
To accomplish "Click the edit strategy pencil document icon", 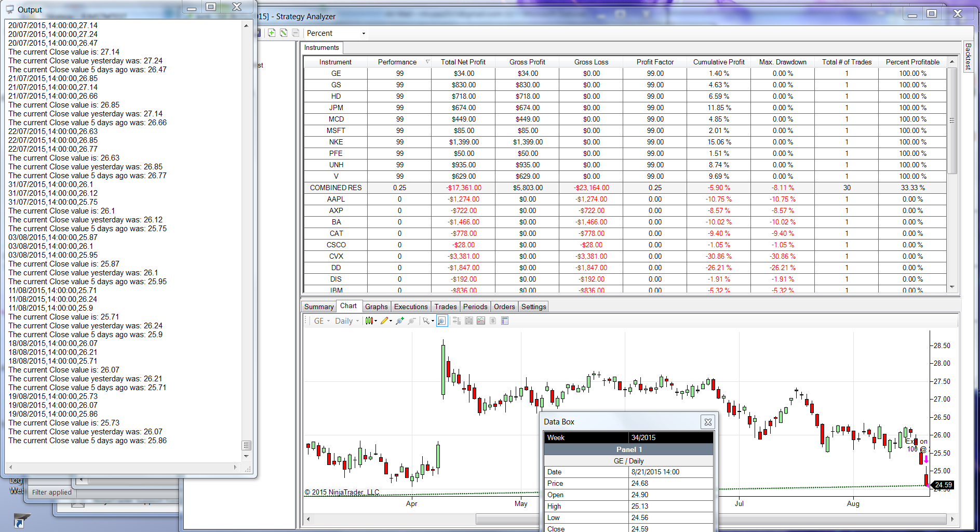I will [284, 33].
